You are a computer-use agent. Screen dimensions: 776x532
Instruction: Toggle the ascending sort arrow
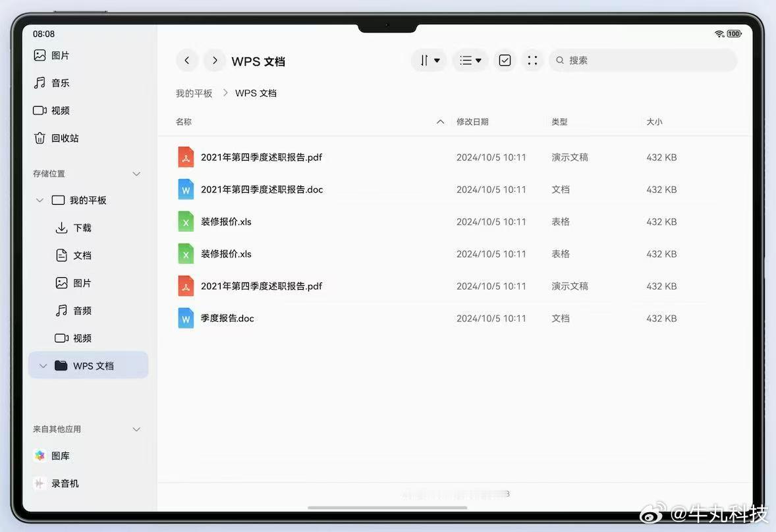pos(441,122)
